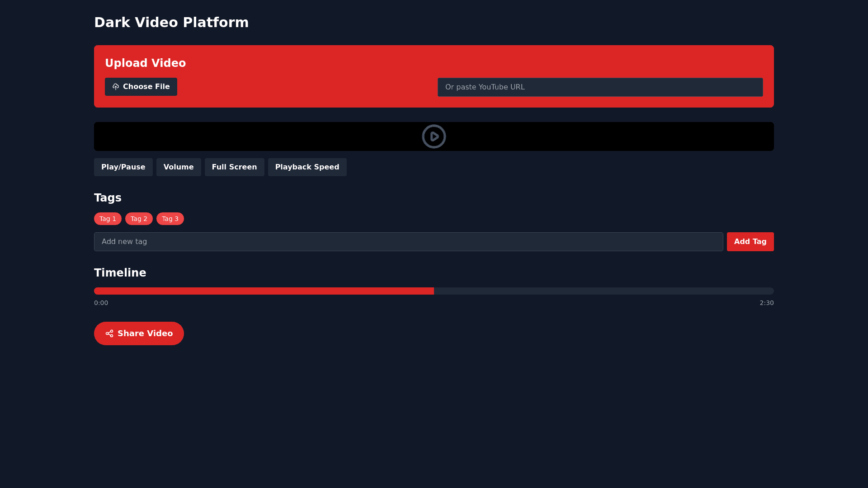Screen dimensions: 868x488
Task: Focus the paste YouTube URL field
Action: point(600,87)
